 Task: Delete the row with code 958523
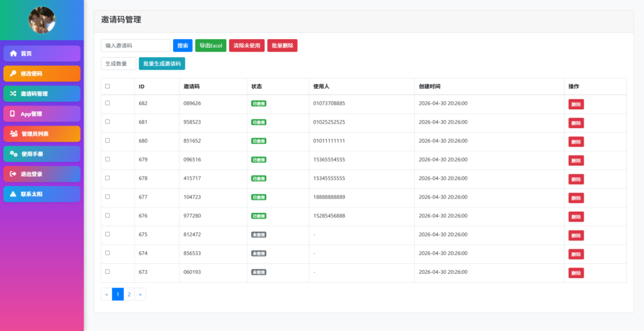pos(576,123)
